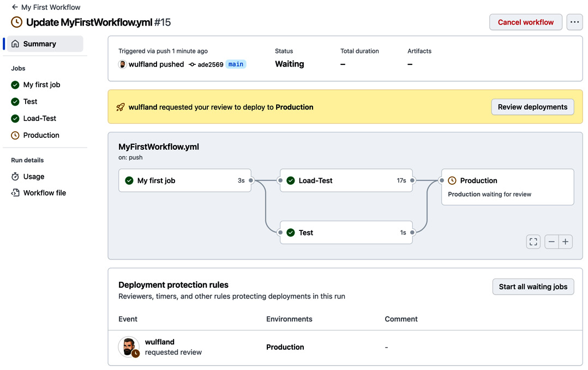588x370 pixels.
Task: Open the Load-Test job in sidebar
Action: tap(39, 118)
